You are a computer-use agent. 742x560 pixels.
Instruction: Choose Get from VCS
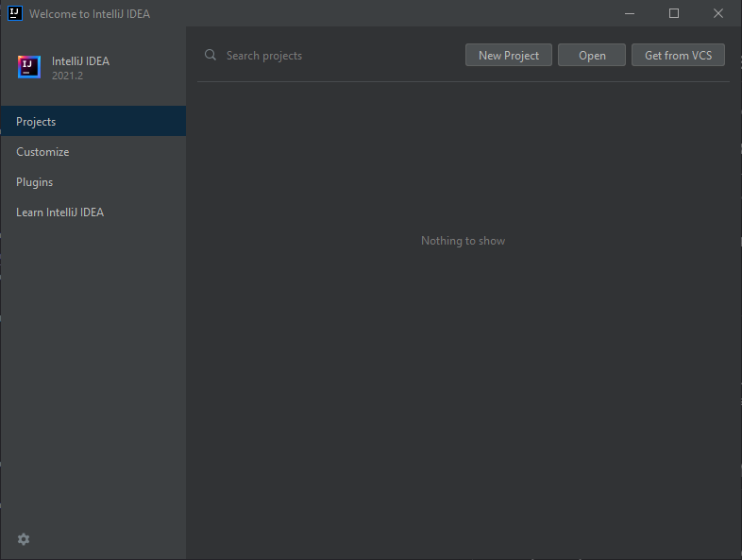(678, 56)
